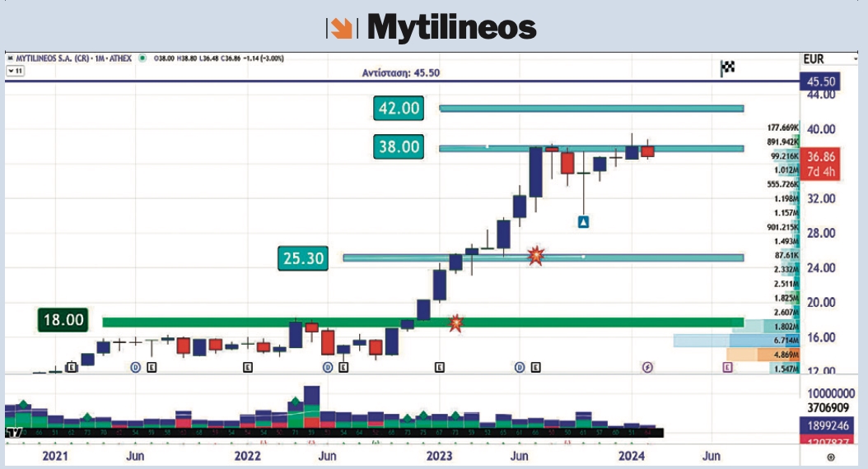
Task: Click the 40.00 value on the price axis
Action: tap(821, 129)
